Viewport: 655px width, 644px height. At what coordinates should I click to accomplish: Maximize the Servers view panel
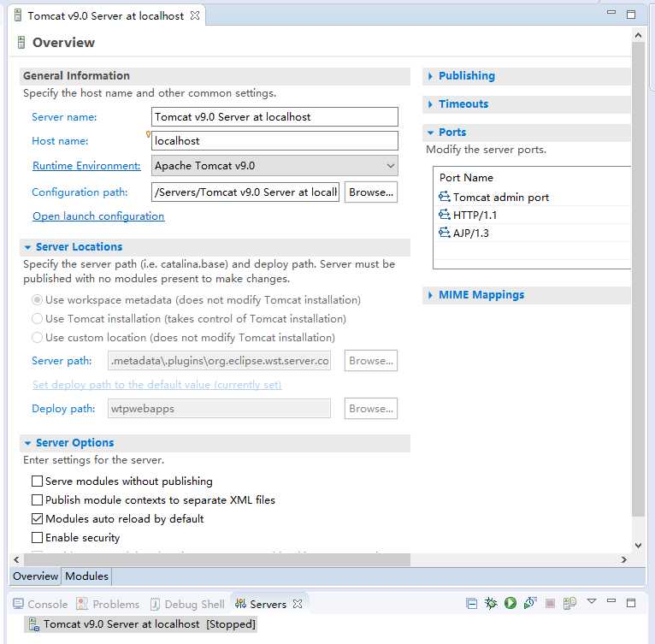coord(631,603)
